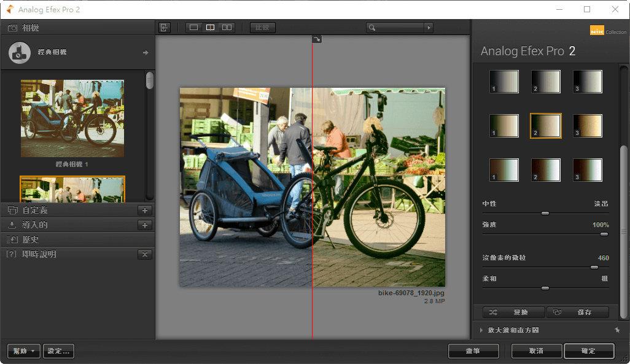Image resolution: width=630 pixels, height=364 pixels.
Task: Hide the left panel with toolbar icon
Action: pyautogui.click(x=165, y=28)
